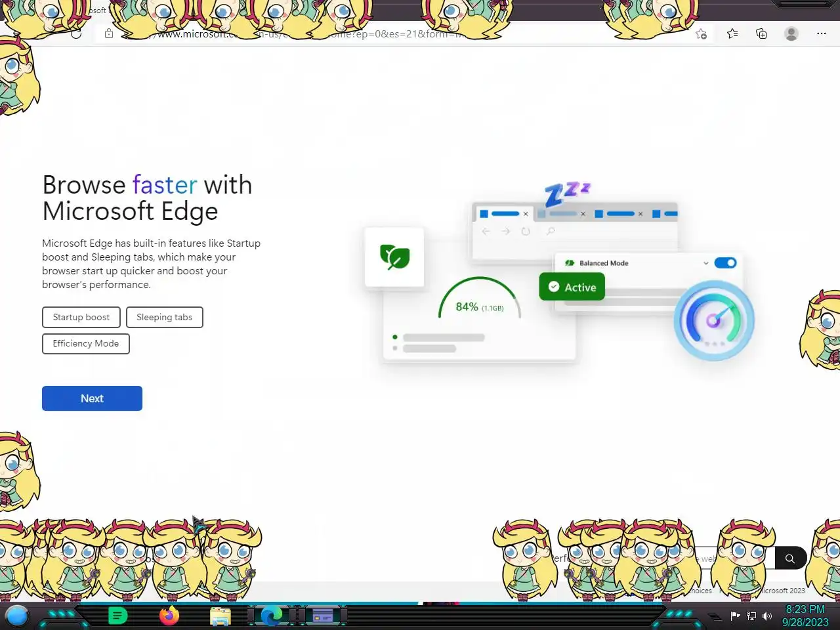Click the search magnifier button
The height and width of the screenshot is (630, 840).
[790, 558]
